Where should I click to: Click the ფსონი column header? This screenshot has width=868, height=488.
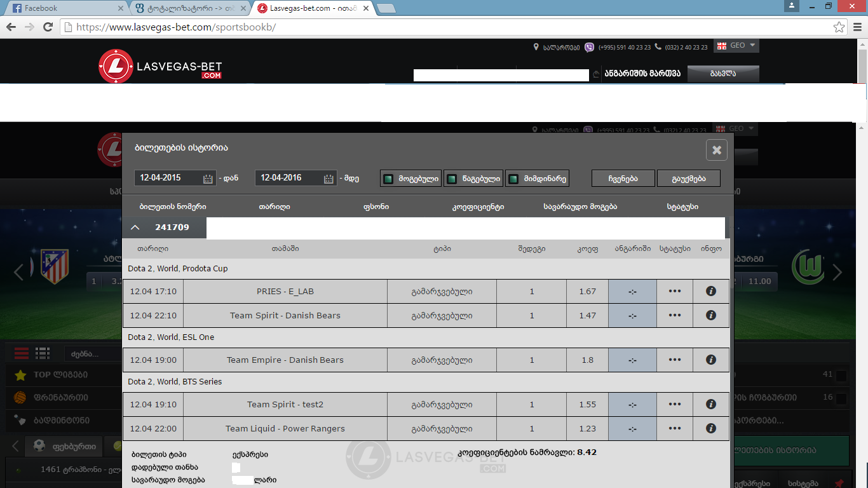coord(376,207)
